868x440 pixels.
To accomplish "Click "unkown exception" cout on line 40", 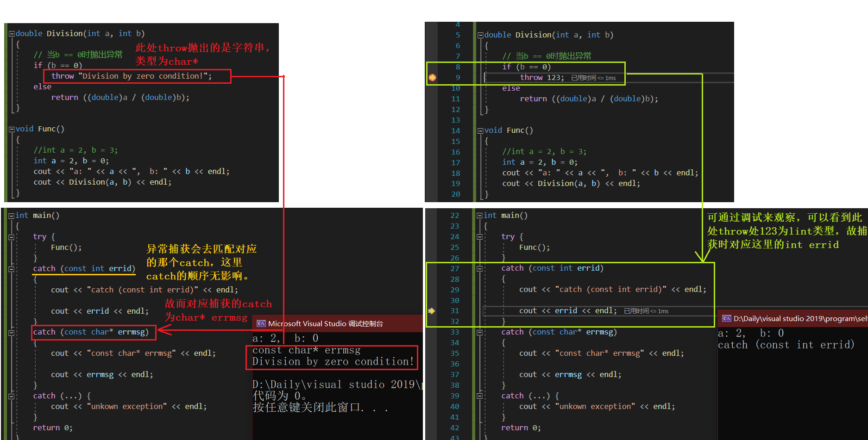I will tap(597, 406).
